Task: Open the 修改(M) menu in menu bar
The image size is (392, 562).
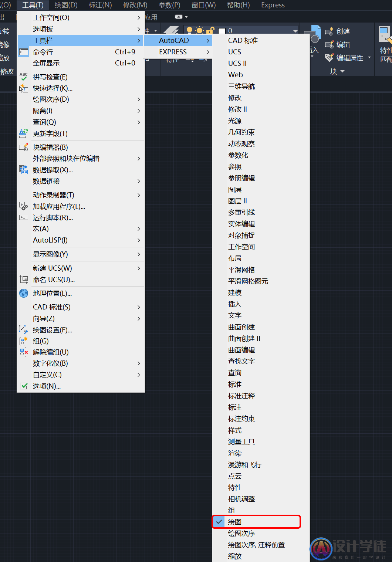Action: pos(135,5)
